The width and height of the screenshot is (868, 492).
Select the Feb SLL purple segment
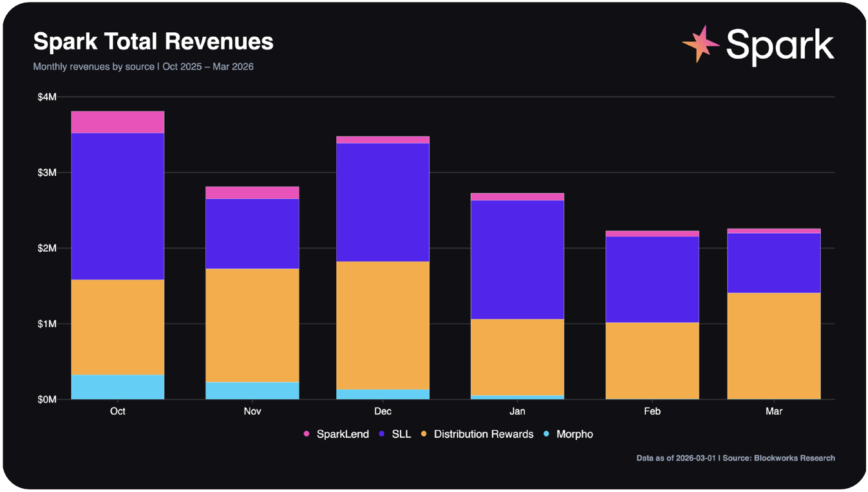pyautogui.click(x=652, y=279)
